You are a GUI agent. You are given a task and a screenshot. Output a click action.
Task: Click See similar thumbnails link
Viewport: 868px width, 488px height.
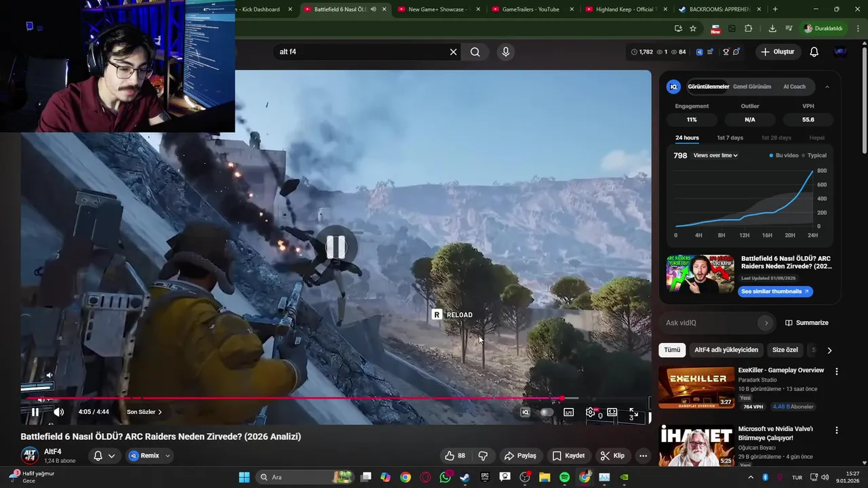[x=775, y=291]
